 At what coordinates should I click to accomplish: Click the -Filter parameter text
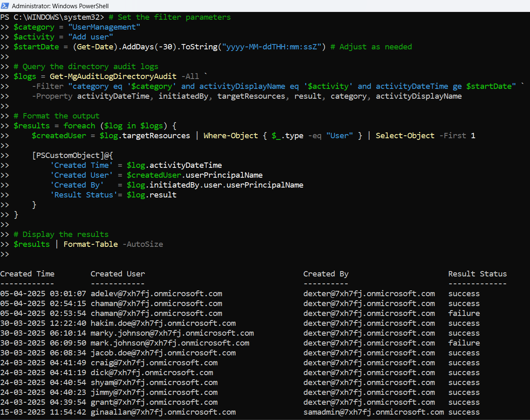pyautogui.click(x=48, y=86)
